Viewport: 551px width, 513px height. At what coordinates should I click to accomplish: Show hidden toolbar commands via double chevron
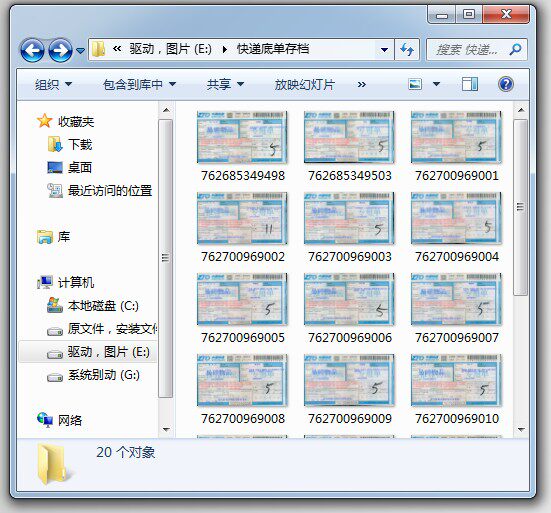point(362,84)
